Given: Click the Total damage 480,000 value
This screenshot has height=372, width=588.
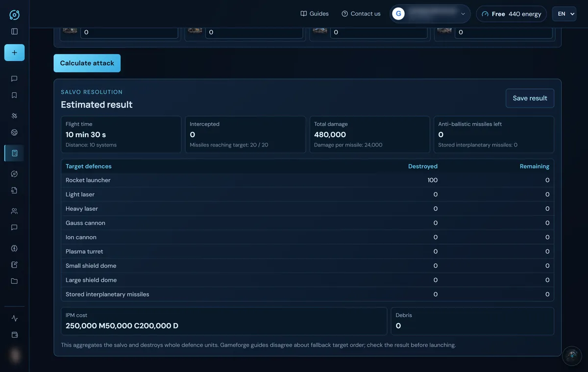Looking at the screenshot, I should coord(330,134).
